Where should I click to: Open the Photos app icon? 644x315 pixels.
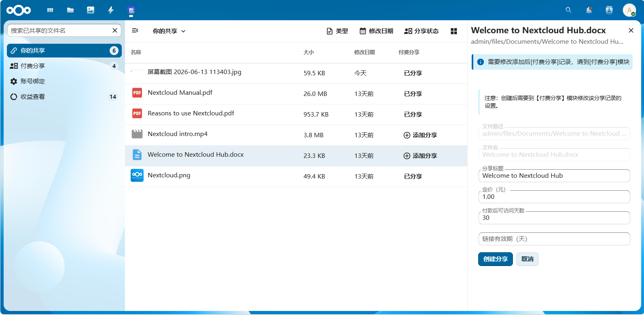click(91, 10)
